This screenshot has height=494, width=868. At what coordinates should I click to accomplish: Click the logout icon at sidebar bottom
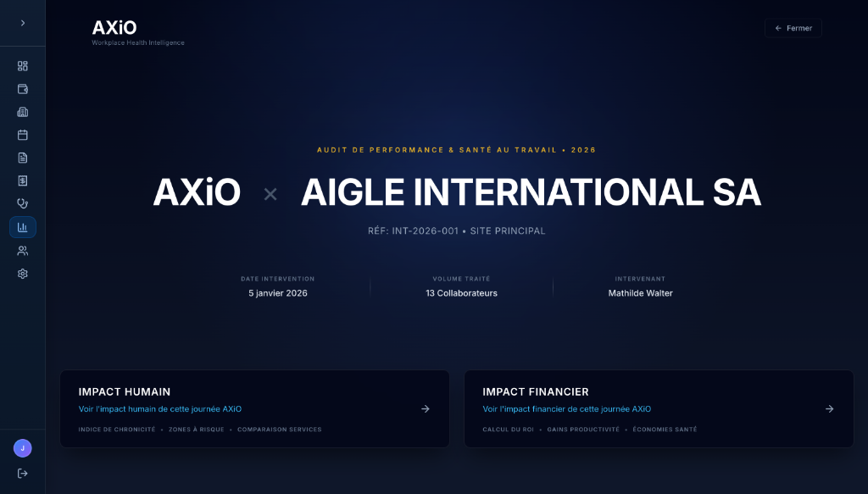pos(23,473)
